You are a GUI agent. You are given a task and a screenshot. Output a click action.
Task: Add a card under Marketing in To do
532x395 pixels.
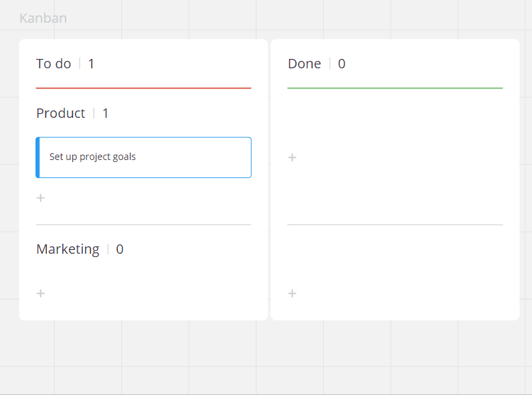(41, 293)
